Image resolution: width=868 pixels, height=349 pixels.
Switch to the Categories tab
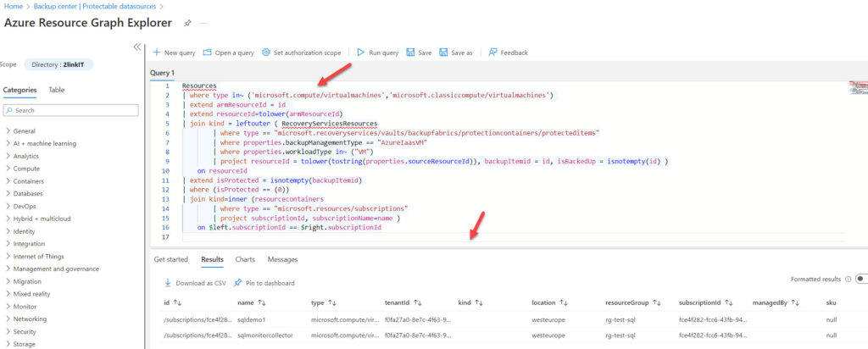pyautogui.click(x=20, y=90)
